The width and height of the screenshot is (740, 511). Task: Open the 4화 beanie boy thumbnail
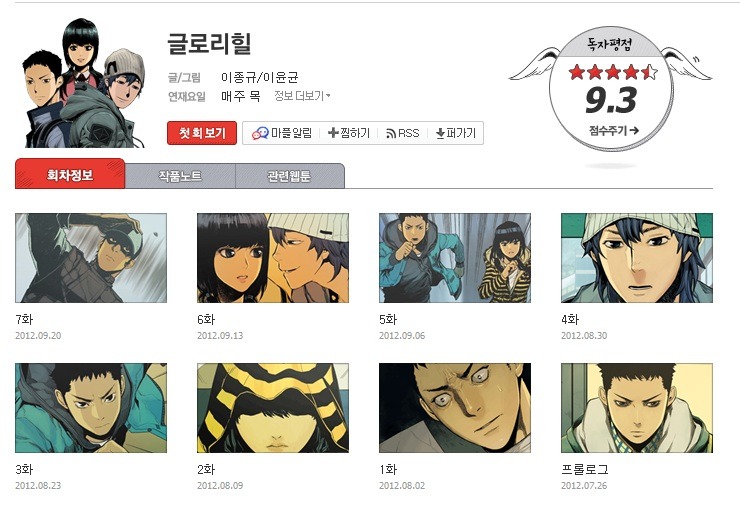(637, 258)
